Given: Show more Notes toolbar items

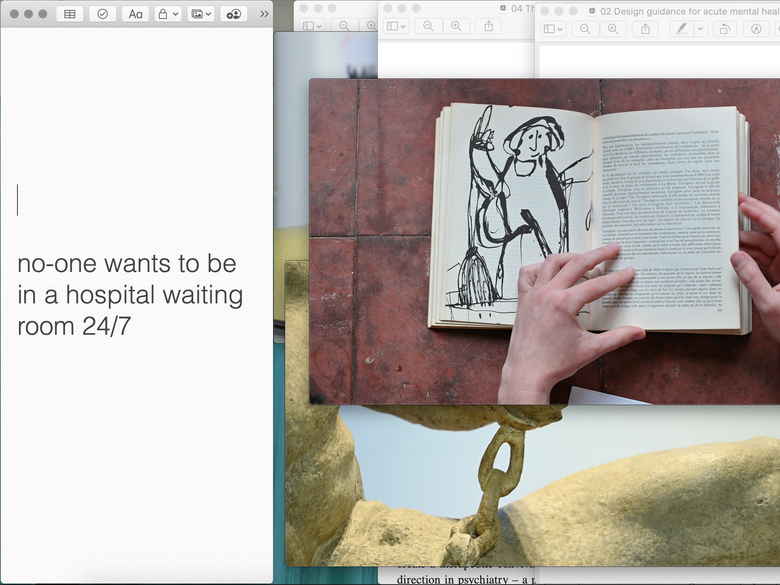Looking at the screenshot, I should (x=264, y=14).
